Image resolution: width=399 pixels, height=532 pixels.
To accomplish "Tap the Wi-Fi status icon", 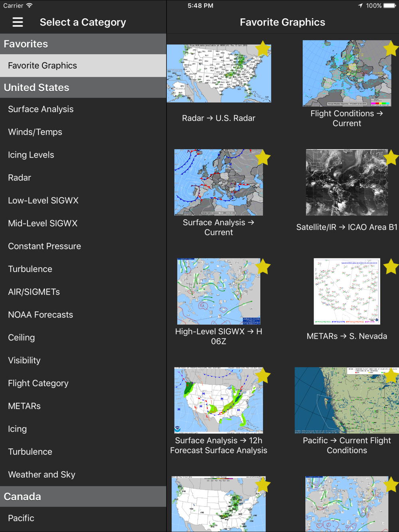I will point(29,6).
